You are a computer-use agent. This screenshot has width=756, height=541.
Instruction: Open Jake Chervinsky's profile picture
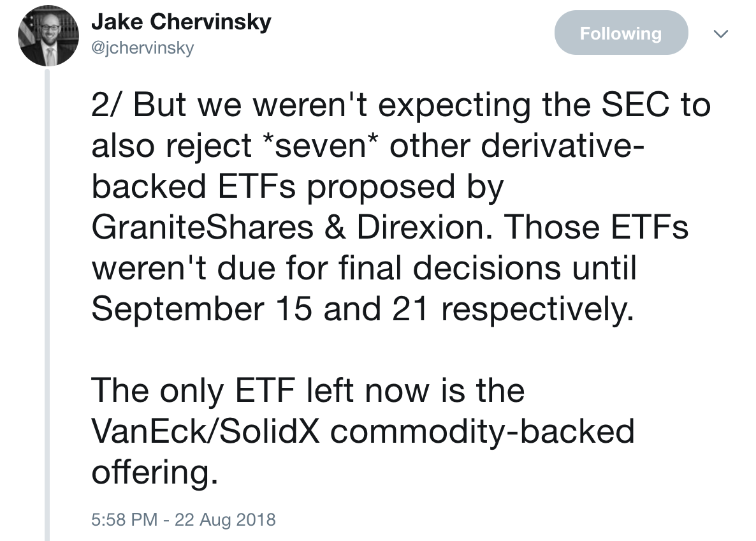[x=48, y=36]
